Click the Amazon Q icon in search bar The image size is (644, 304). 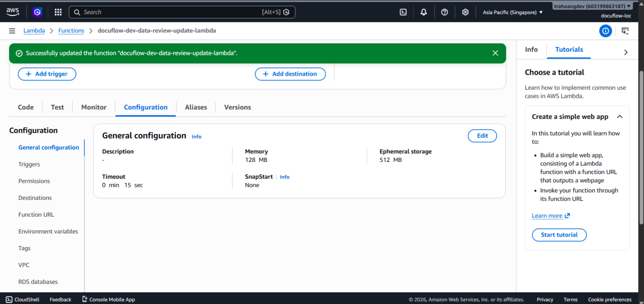tap(286, 12)
